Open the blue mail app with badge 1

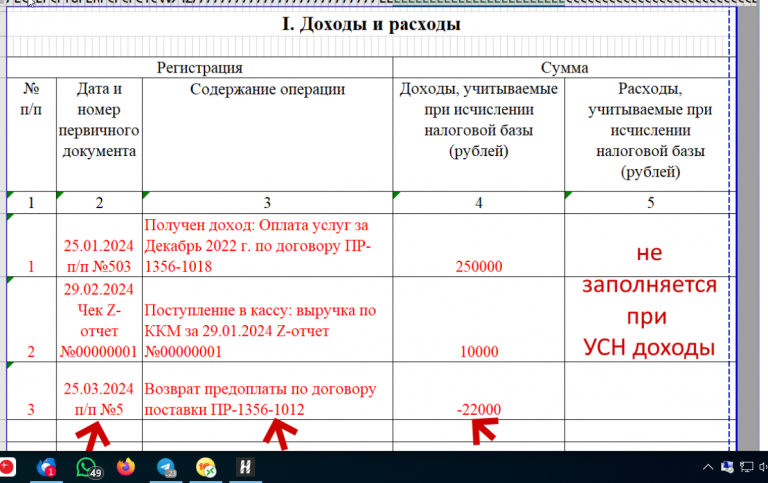pos(47,467)
